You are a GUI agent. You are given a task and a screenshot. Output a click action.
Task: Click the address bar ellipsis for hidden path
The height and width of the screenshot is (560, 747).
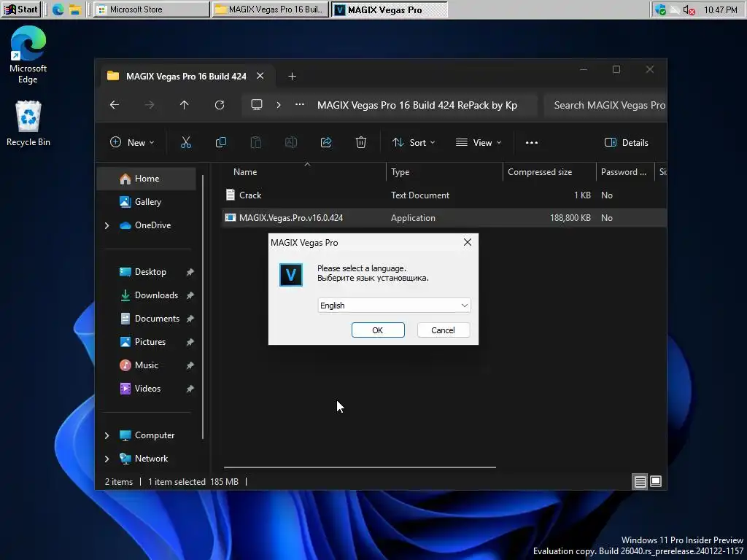pyautogui.click(x=300, y=105)
